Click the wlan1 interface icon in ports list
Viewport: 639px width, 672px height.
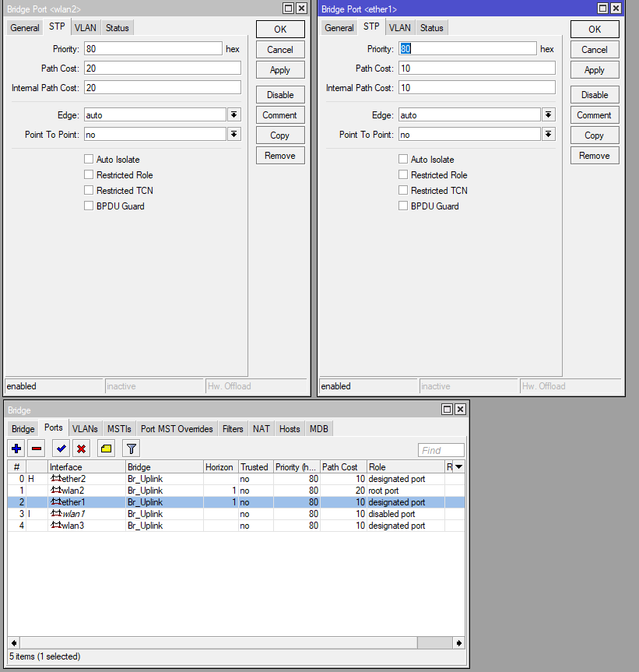click(x=56, y=513)
